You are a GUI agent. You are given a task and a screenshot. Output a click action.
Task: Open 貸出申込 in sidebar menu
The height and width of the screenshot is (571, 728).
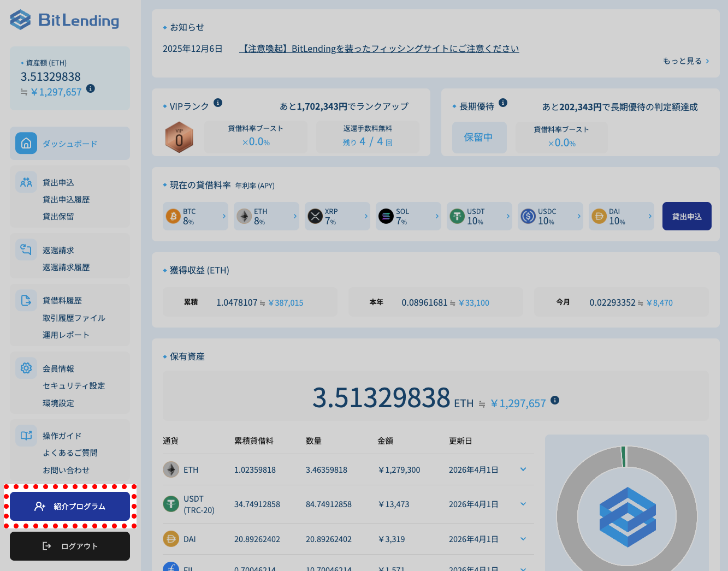point(58,183)
